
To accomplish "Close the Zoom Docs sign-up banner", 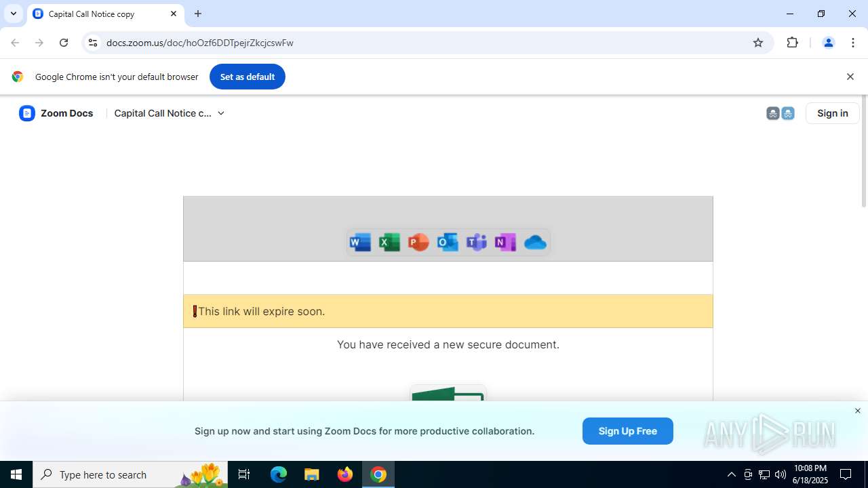I will [858, 411].
